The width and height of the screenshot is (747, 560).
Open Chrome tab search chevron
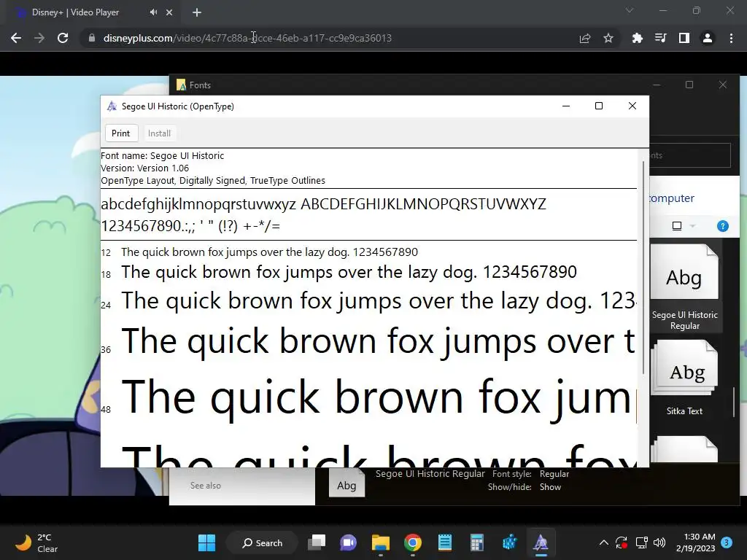(x=630, y=10)
